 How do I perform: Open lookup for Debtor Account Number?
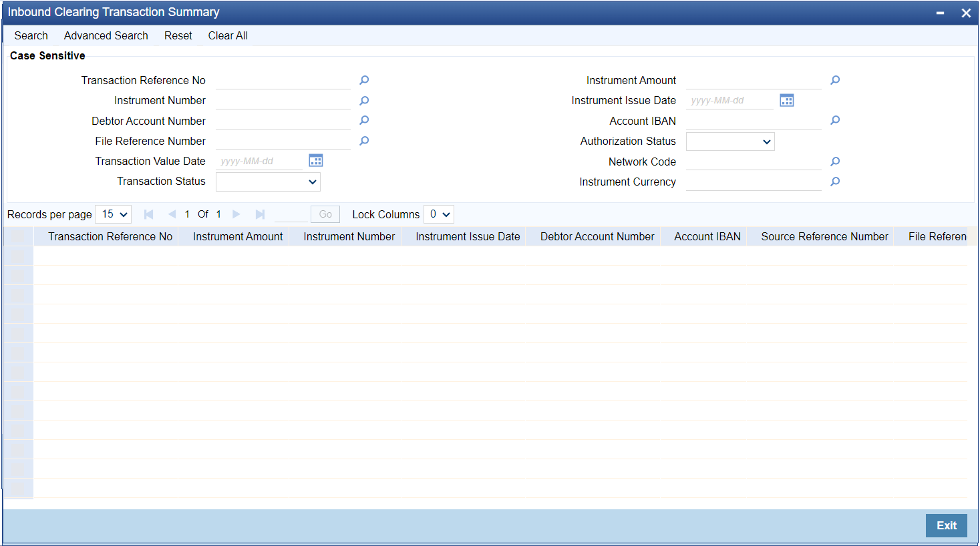point(364,121)
